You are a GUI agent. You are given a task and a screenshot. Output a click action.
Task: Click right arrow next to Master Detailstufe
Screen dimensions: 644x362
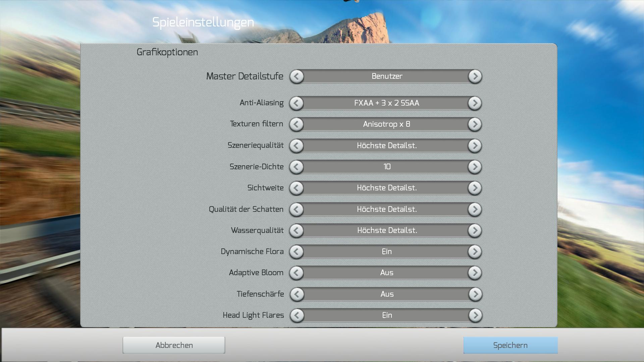[x=475, y=76]
